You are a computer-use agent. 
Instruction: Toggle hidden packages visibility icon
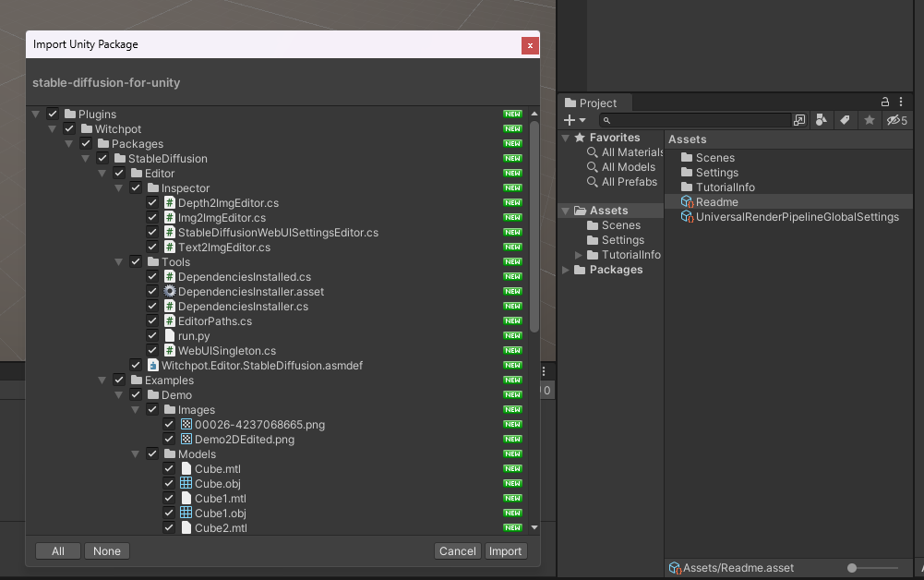click(x=897, y=120)
